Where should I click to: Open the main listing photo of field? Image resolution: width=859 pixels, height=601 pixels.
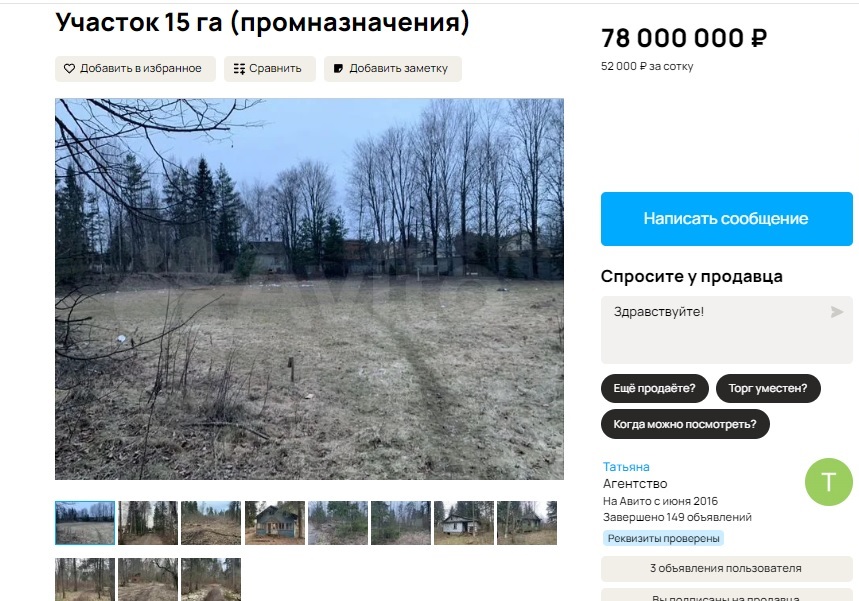click(x=309, y=289)
